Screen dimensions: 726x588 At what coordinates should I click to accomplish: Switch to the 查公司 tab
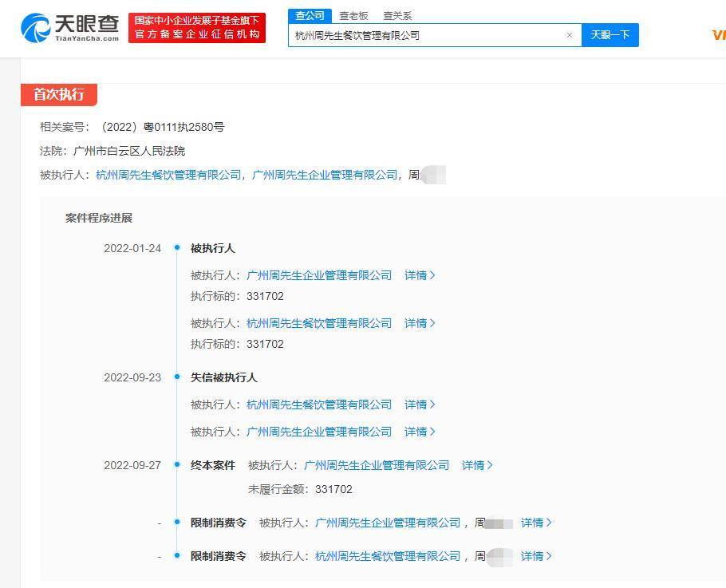point(310,15)
